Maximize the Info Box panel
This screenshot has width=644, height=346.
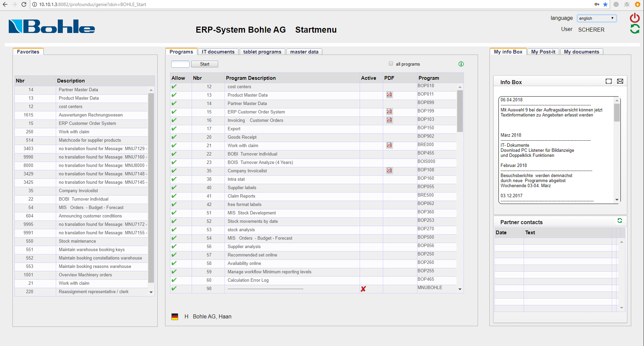(x=609, y=81)
